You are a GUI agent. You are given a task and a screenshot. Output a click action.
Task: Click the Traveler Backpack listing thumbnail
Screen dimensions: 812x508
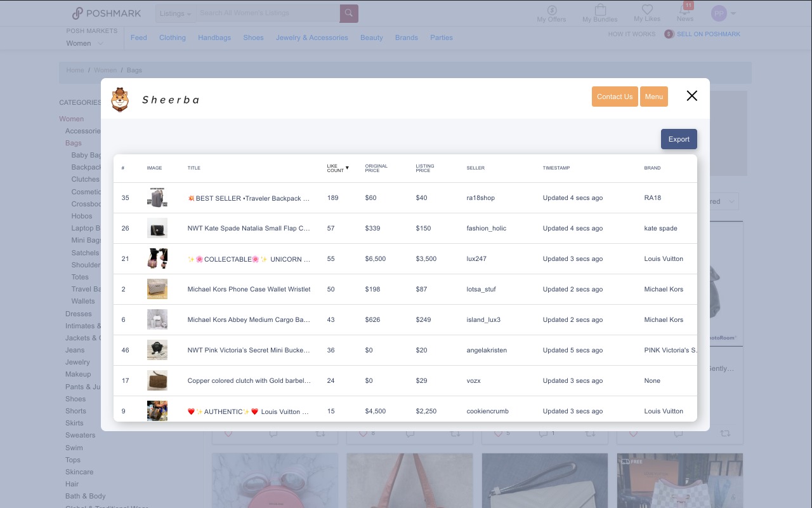pyautogui.click(x=157, y=197)
